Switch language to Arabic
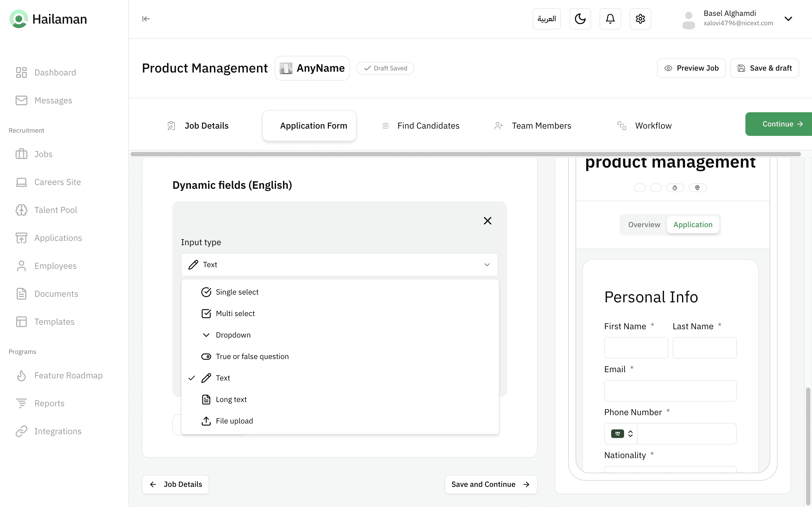The image size is (812, 507). [x=546, y=19]
